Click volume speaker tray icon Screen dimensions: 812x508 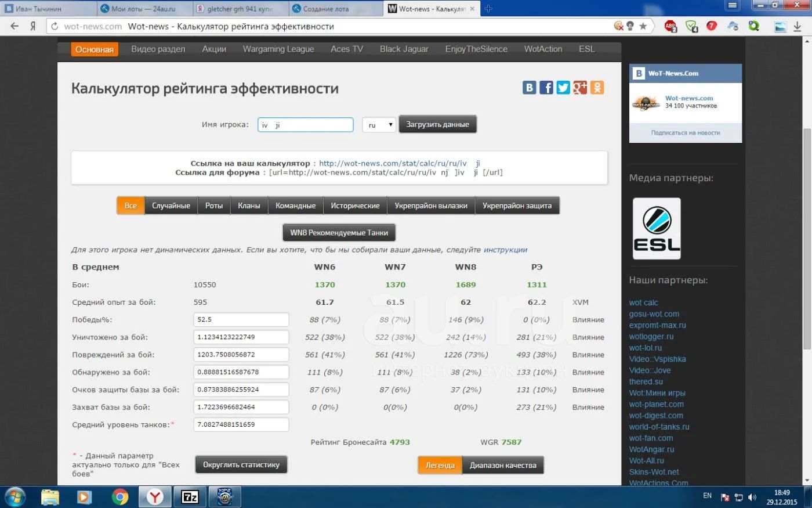pos(752,498)
